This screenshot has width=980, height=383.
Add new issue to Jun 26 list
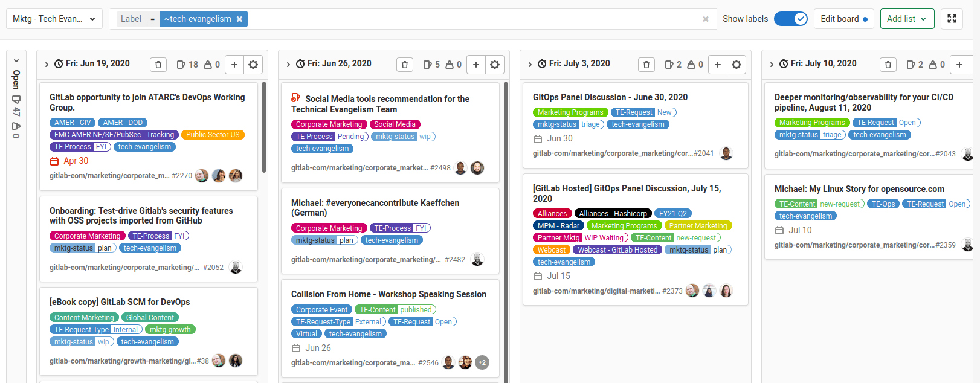[x=476, y=65]
